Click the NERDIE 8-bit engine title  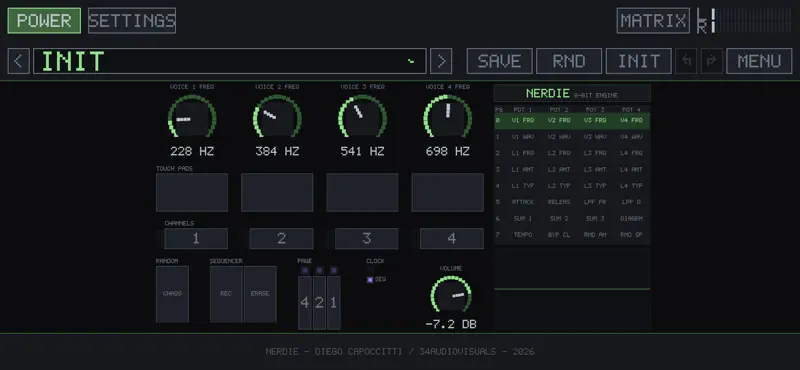tap(572, 94)
